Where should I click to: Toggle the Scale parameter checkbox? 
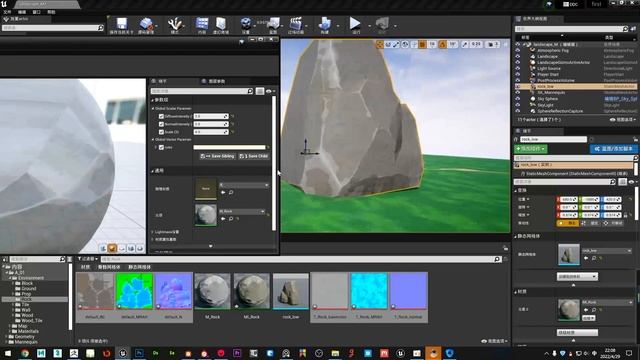coord(161,132)
